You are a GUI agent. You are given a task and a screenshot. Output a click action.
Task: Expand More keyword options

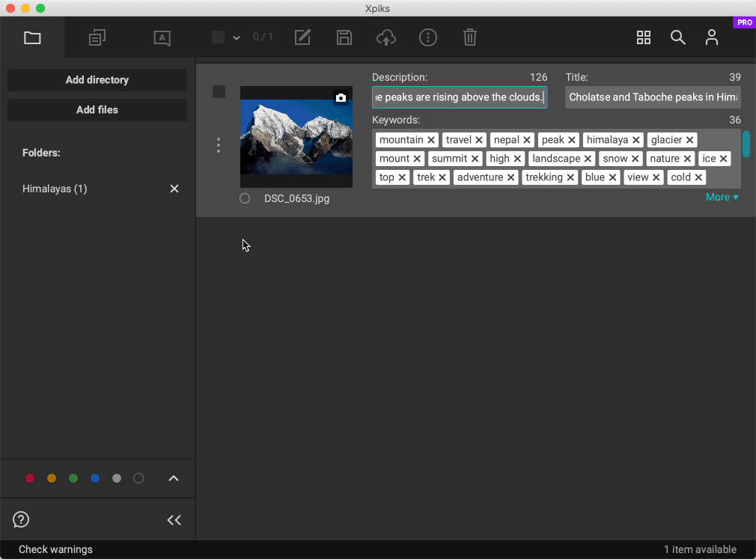click(721, 197)
